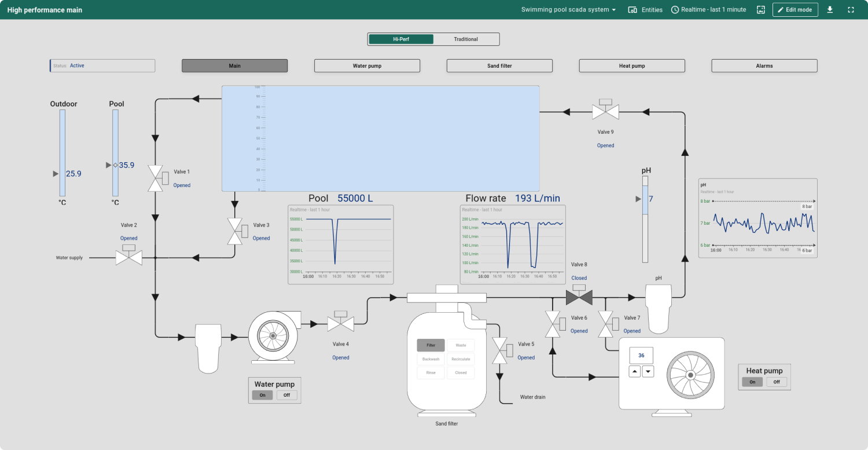
Task: Go to the Main tab
Action: point(234,65)
